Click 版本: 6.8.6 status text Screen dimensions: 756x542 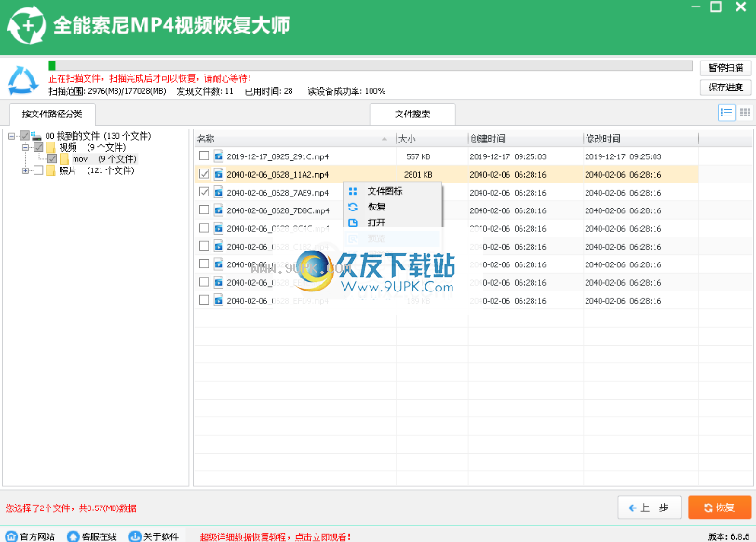(x=728, y=536)
